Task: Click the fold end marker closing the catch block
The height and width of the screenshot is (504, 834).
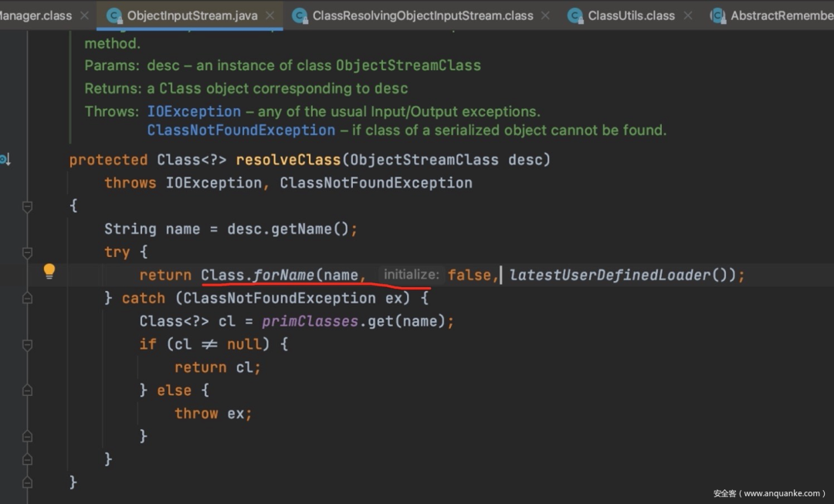Action: [x=28, y=459]
